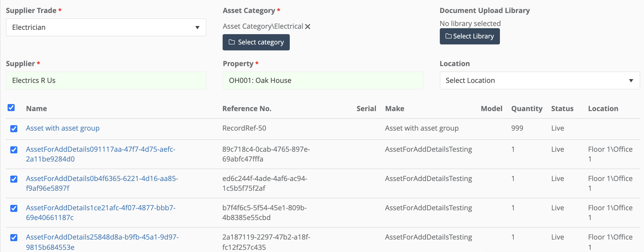The image size is (644, 252).
Task: Click Live status in RecordRef-50 row
Action: point(558,128)
